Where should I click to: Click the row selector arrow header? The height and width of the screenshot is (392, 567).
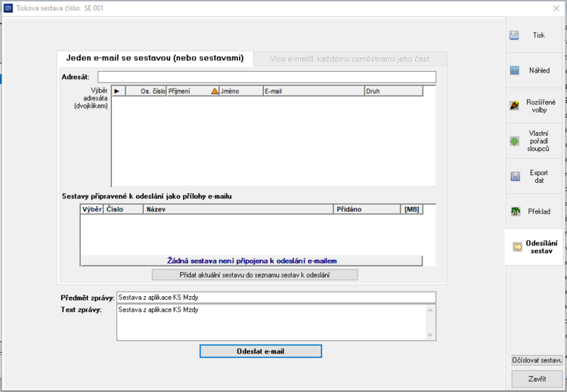click(119, 91)
